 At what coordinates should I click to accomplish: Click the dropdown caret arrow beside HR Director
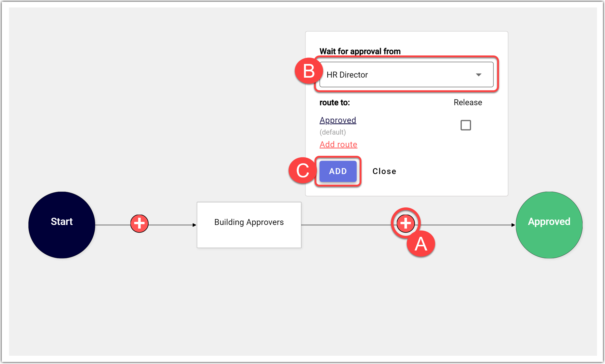click(479, 75)
